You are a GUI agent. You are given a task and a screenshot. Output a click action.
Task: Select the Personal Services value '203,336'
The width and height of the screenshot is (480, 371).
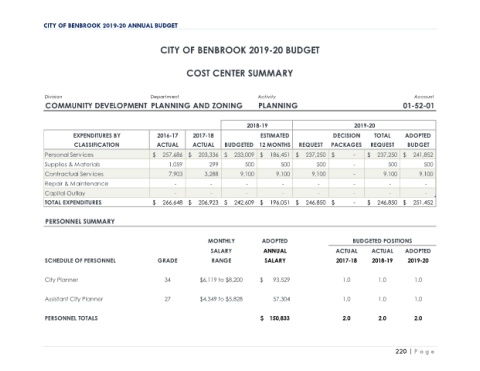pos(208,155)
